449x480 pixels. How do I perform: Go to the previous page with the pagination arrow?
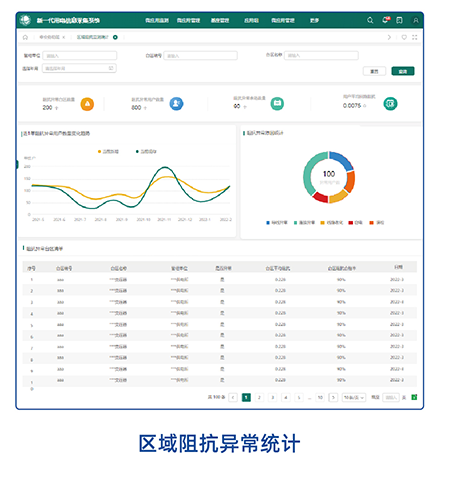point(233,397)
